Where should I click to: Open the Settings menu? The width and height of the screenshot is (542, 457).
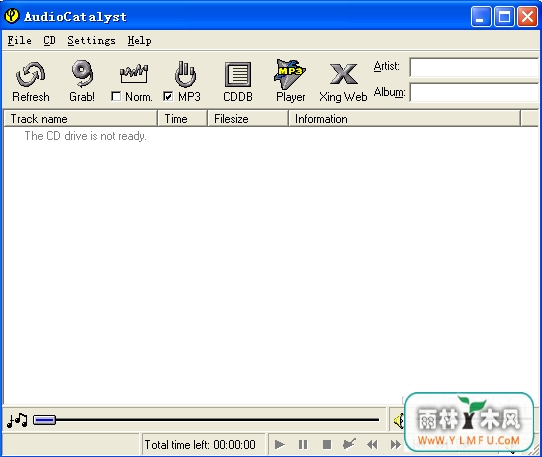91,40
